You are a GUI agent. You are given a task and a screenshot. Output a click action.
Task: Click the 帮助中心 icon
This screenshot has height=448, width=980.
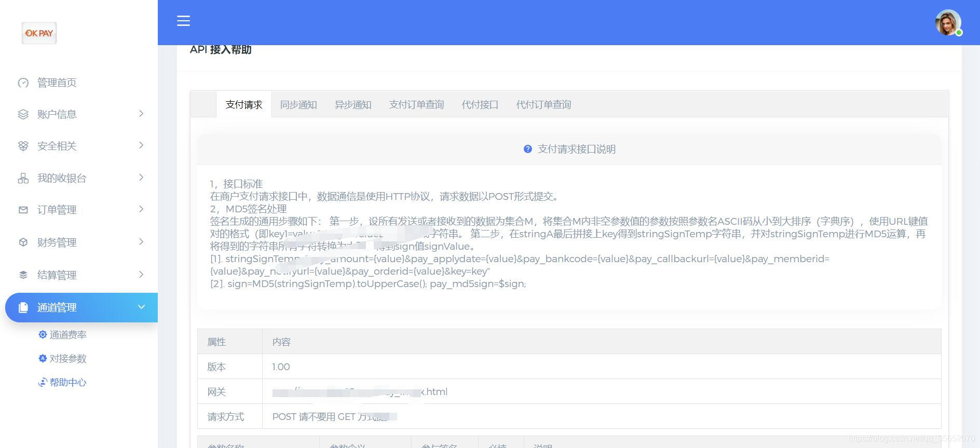(x=43, y=382)
